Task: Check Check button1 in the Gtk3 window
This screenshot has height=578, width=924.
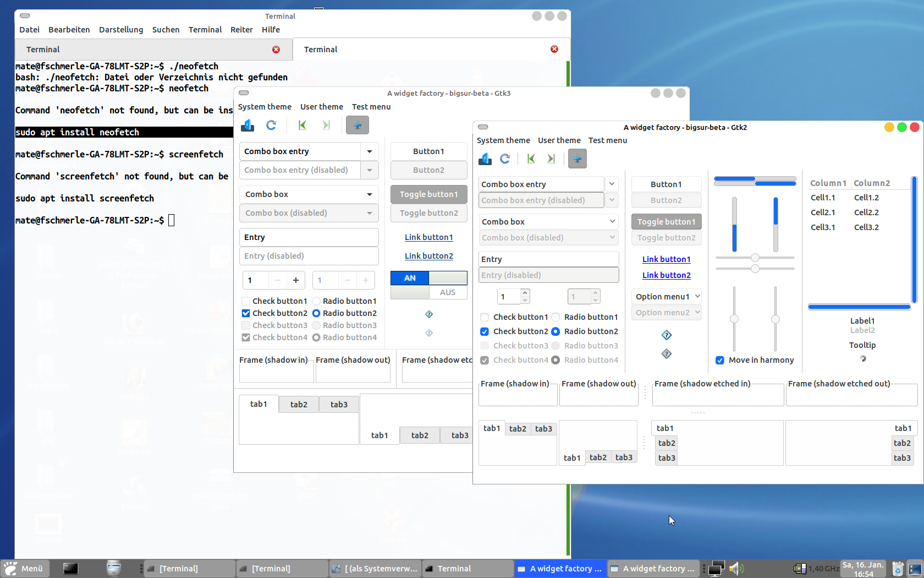Action: pyautogui.click(x=246, y=301)
